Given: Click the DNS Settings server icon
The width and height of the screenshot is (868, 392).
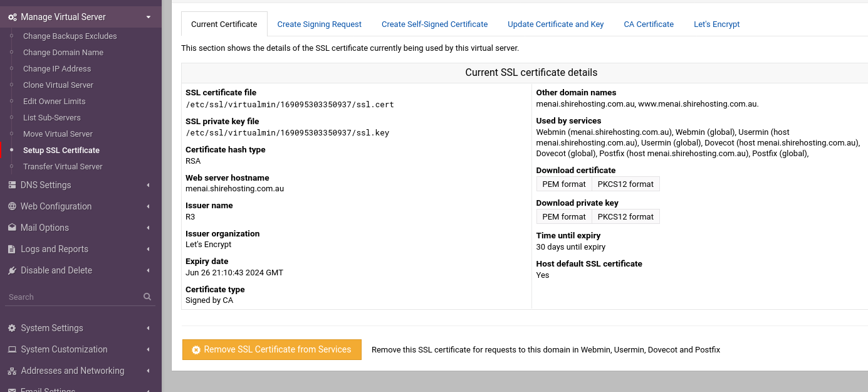Looking at the screenshot, I should (x=12, y=185).
